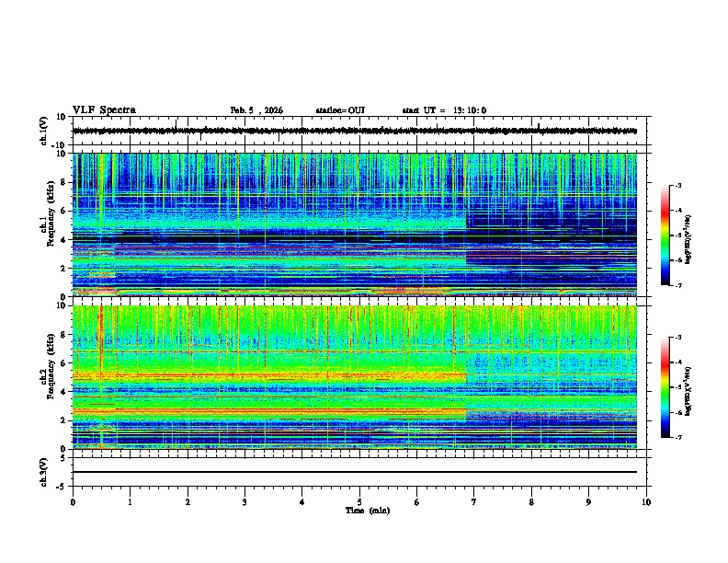Click the time axis tick label '7'

(x=474, y=502)
